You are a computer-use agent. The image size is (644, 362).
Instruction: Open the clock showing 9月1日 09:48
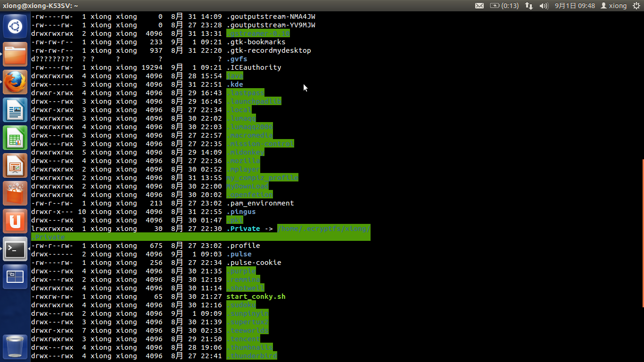pyautogui.click(x=575, y=6)
